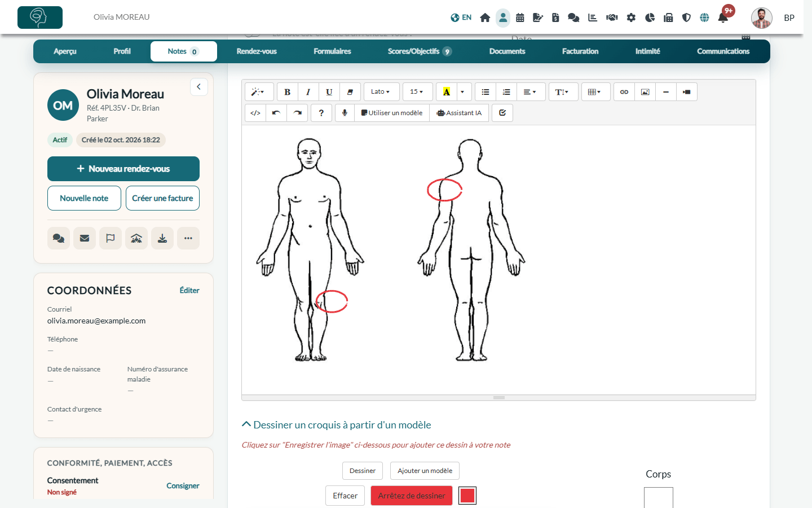This screenshot has height=508, width=812.
Task: Open the code view icon
Action: 255,113
